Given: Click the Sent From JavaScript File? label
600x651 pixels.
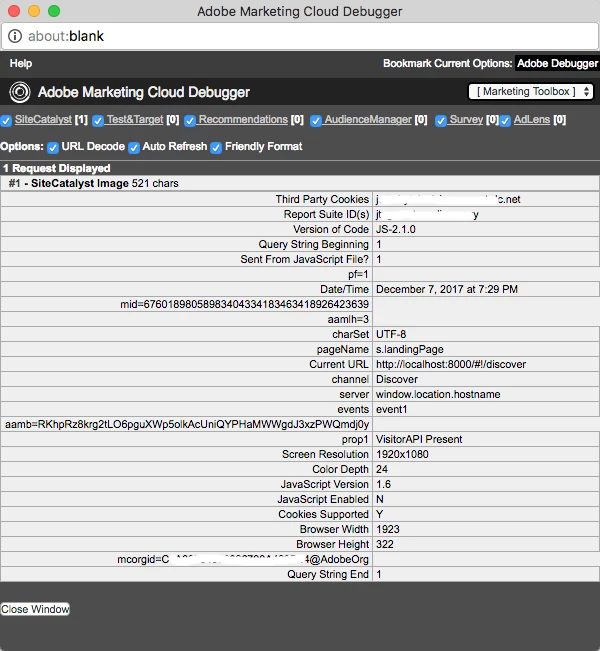Looking at the screenshot, I should click(304, 259).
